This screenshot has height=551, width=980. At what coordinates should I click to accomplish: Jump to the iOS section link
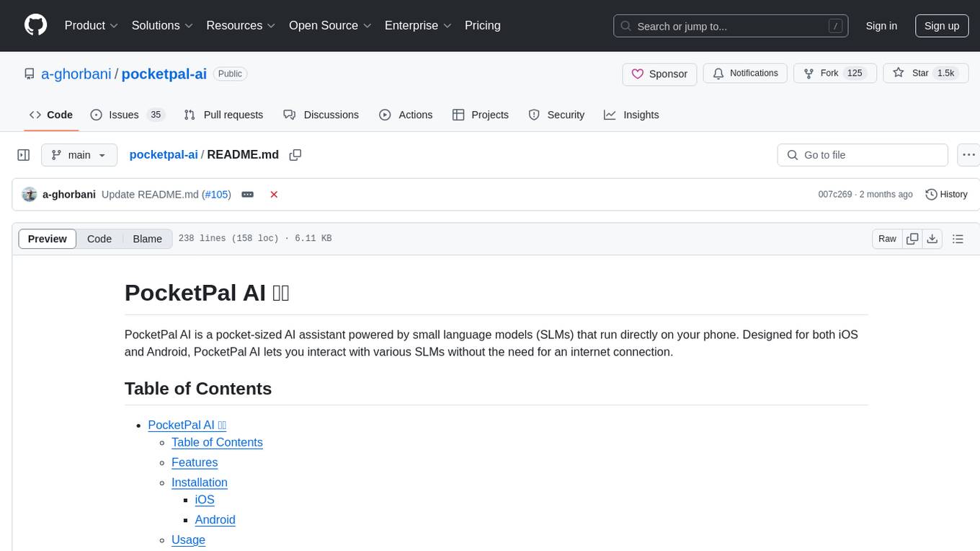[205, 500]
